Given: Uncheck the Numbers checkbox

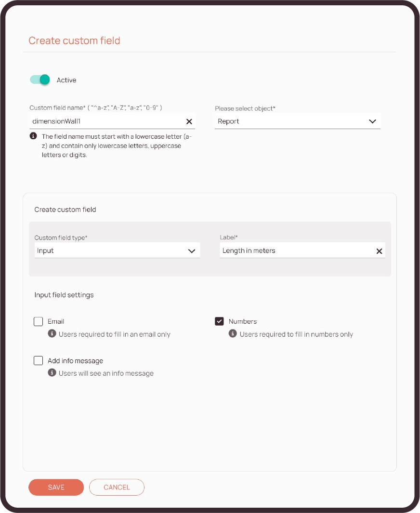Looking at the screenshot, I should pos(220,321).
